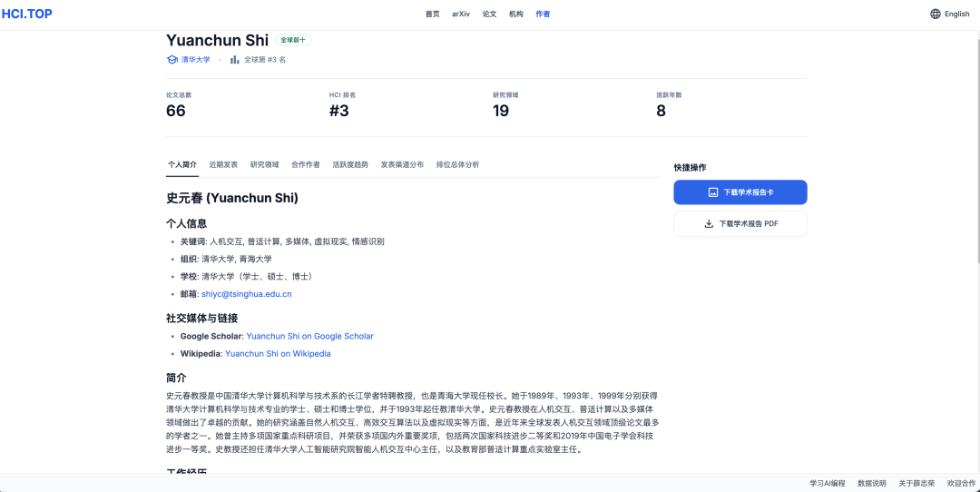Switch to the 研究领域 tab
This screenshot has width=980, height=492.
coord(265,164)
